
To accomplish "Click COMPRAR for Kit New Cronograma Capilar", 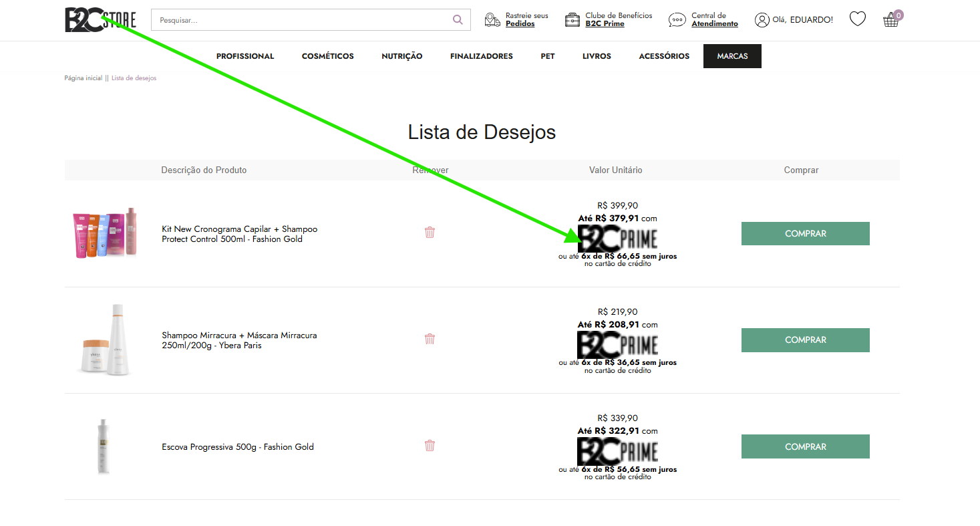I will click(806, 233).
